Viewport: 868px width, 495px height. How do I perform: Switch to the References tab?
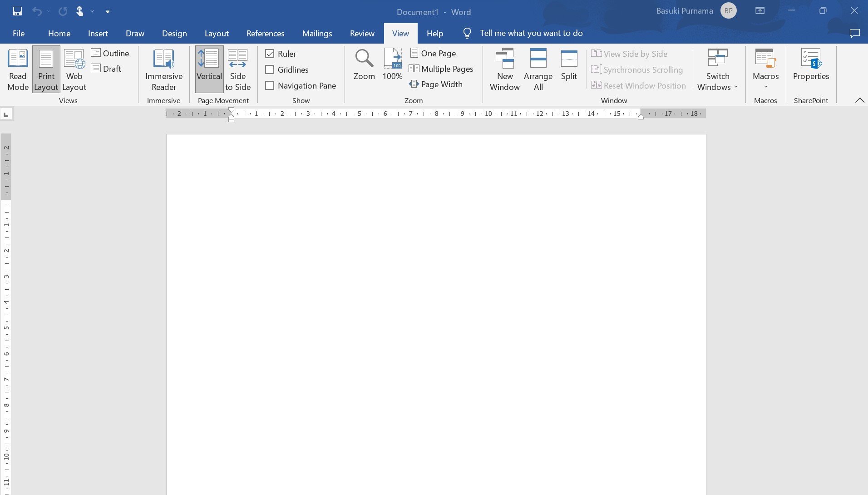point(265,34)
